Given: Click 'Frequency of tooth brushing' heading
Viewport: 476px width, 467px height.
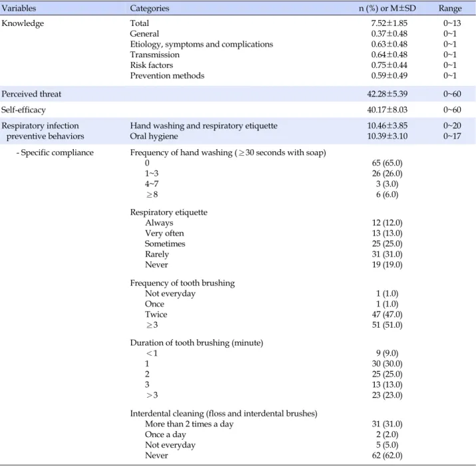Looking at the screenshot, I should [182, 283].
